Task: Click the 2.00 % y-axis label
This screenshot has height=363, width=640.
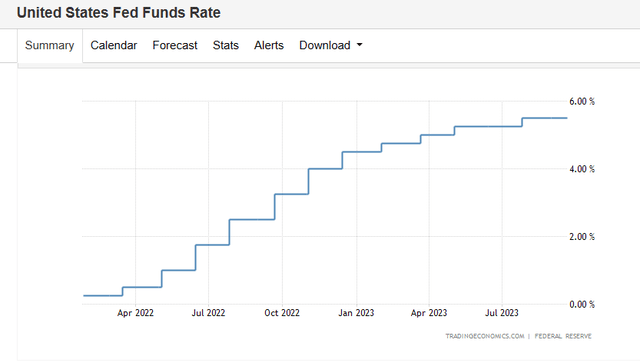Action: click(x=582, y=237)
